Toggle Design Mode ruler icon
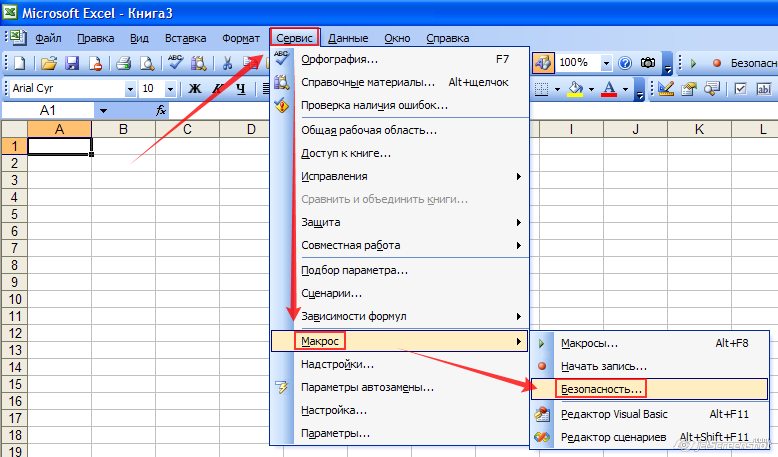 (x=665, y=89)
